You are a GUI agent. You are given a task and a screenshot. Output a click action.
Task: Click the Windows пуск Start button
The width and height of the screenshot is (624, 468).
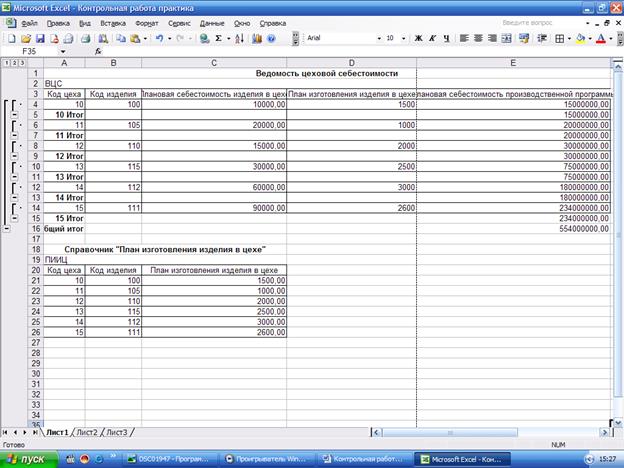coord(29,458)
